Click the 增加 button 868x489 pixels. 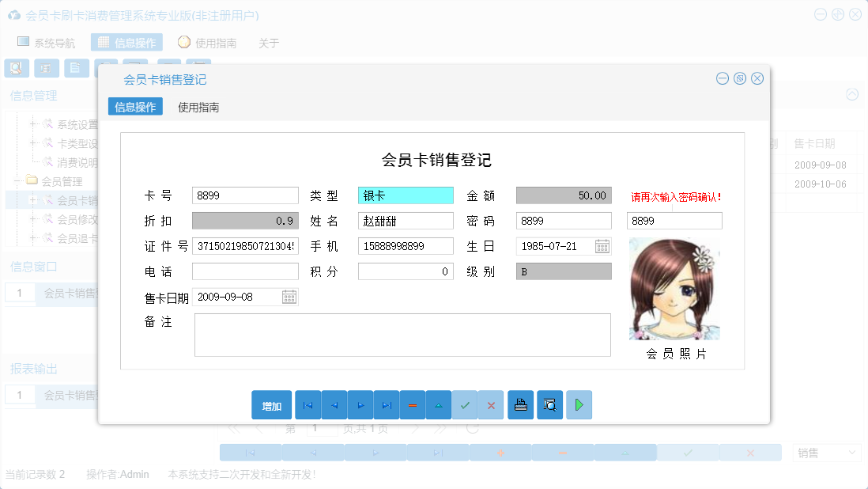click(x=272, y=404)
